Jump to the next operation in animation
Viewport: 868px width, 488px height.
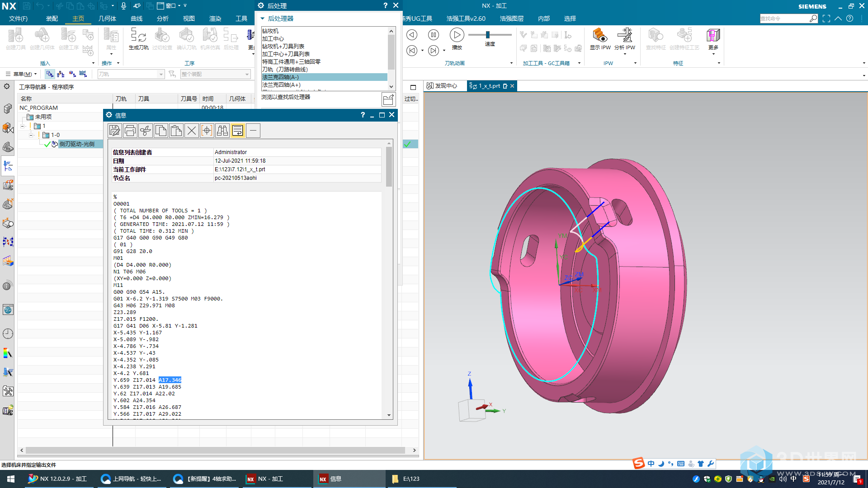tap(433, 51)
